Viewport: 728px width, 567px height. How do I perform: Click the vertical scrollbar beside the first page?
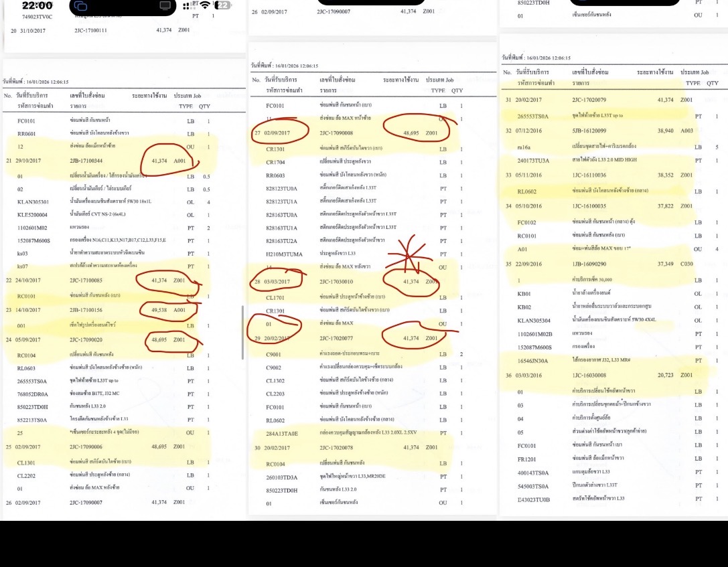pyautogui.click(x=242, y=332)
